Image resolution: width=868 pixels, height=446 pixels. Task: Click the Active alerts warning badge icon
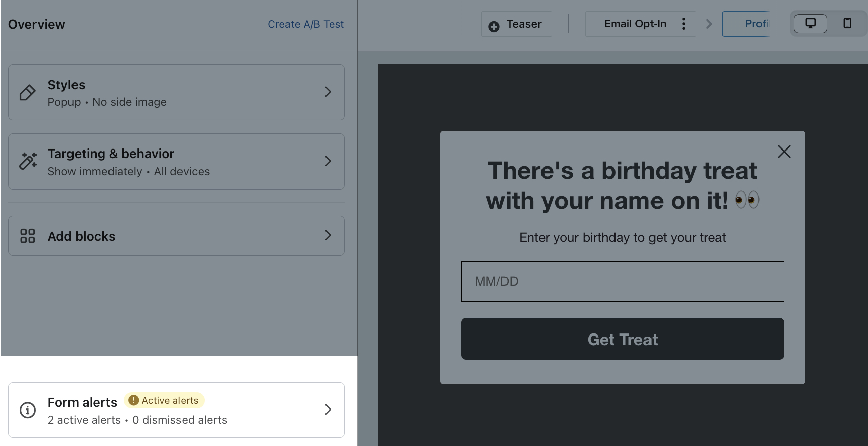tap(133, 400)
